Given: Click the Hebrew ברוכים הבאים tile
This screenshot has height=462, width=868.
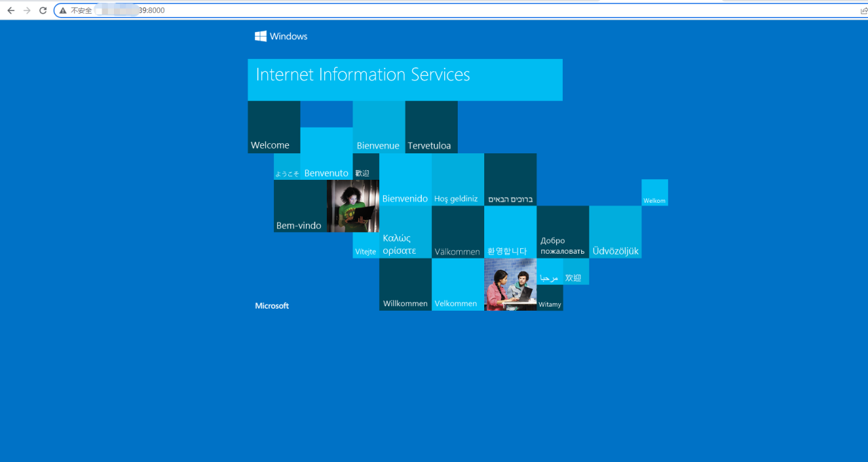Looking at the screenshot, I should [511, 180].
